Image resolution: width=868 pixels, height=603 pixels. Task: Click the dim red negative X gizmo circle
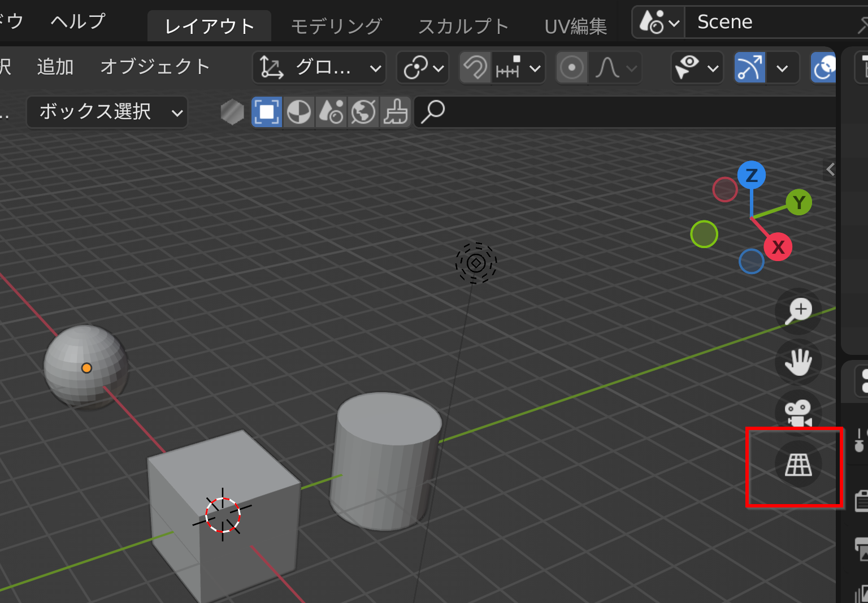tap(725, 189)
